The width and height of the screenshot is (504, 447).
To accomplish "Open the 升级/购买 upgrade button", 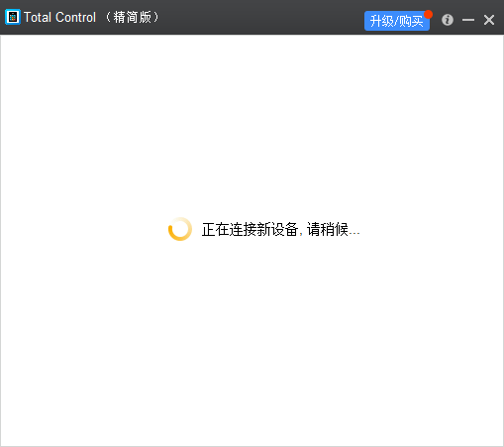I will click(397, 21).
